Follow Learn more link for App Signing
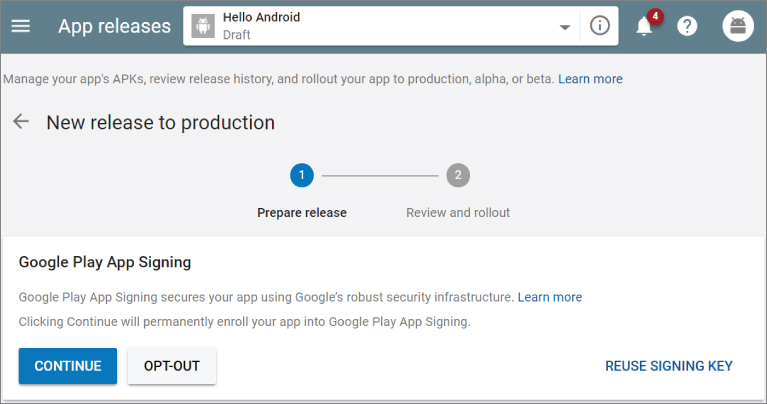 [550, 297]
